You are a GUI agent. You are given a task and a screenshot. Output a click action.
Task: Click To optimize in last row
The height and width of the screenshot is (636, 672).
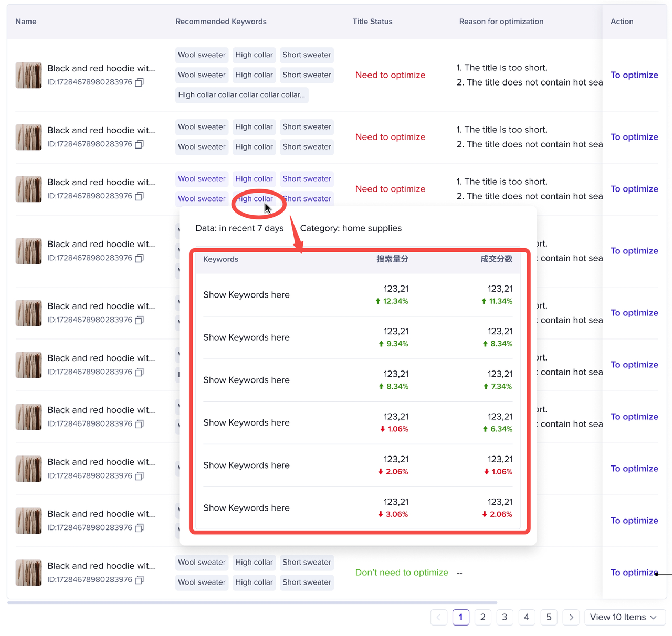click(x=634, y=573)
